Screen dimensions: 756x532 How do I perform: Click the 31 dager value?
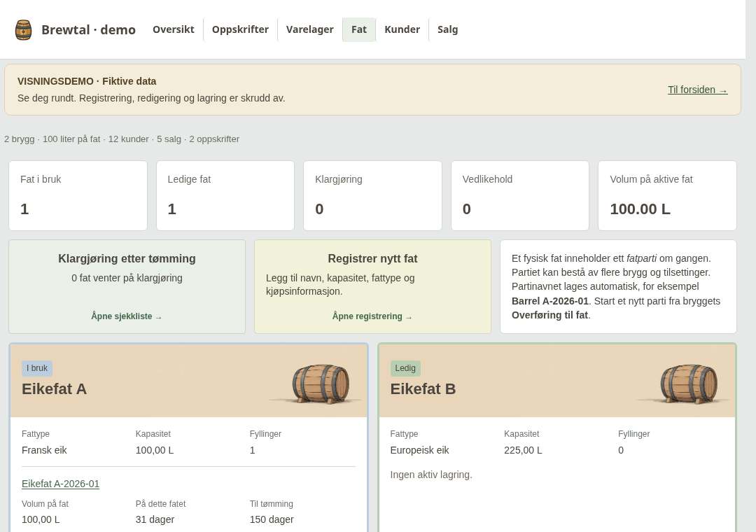[155, 519]
